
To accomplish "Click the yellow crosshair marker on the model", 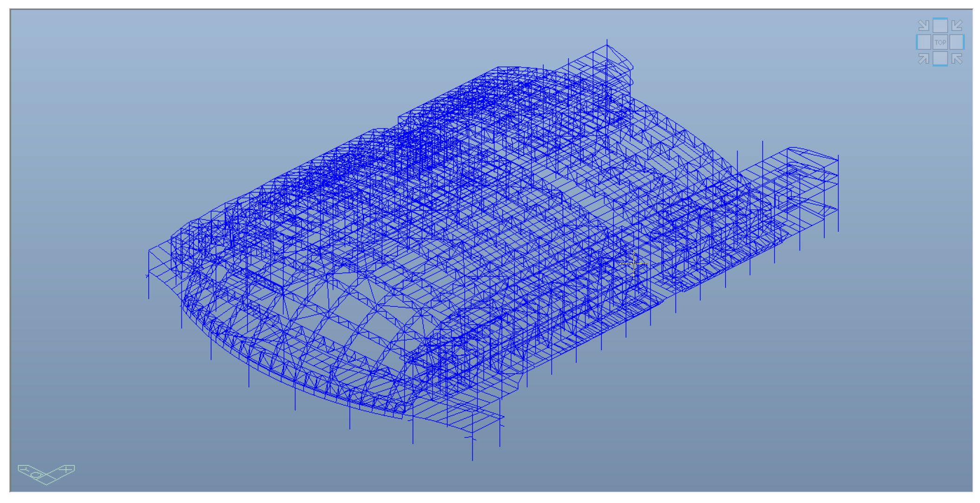I will (633, 264).
